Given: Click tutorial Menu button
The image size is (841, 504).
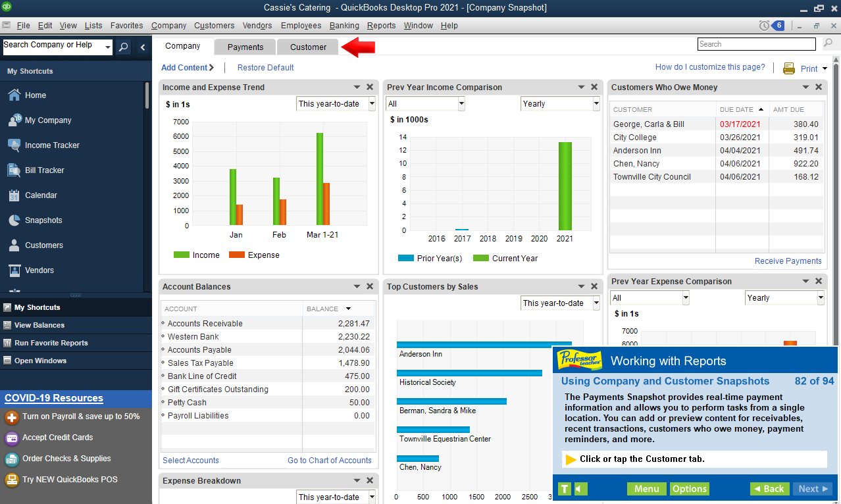Looking at the screenshot, I should [646, 489].
